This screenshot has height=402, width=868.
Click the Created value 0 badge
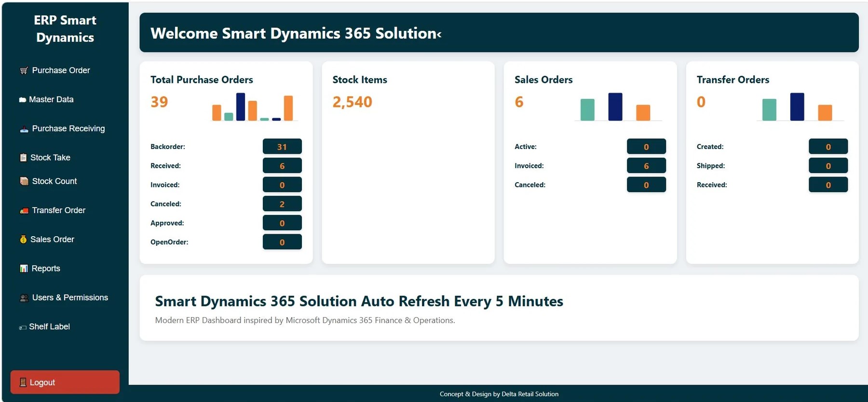[828, 147]
